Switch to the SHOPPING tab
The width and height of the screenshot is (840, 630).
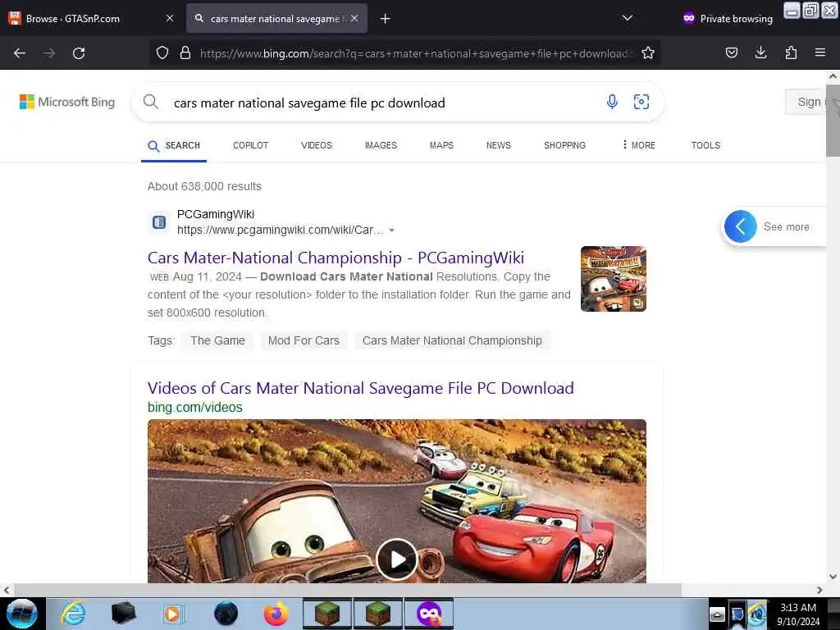[564, 146]
